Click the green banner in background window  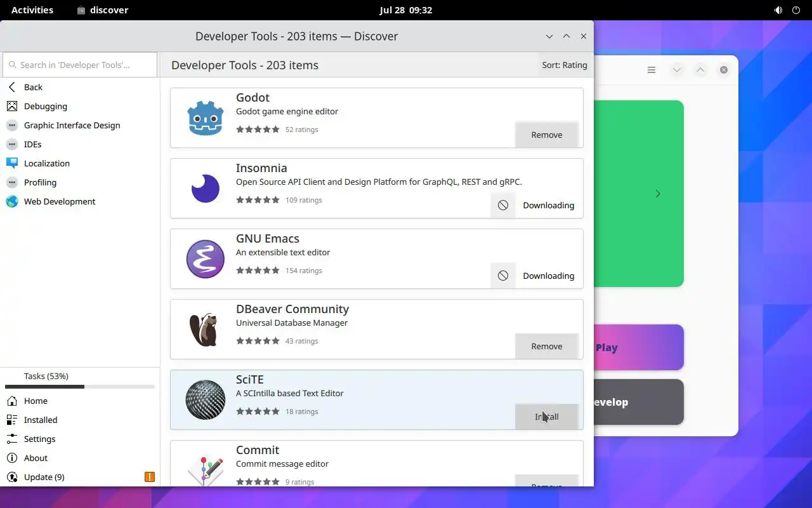click(639, 194)
